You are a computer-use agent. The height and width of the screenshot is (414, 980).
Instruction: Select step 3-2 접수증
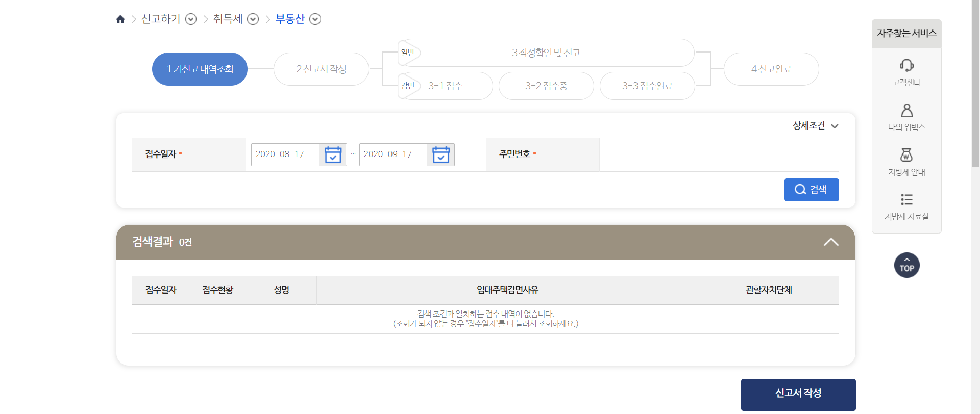(x=546, y=86)
